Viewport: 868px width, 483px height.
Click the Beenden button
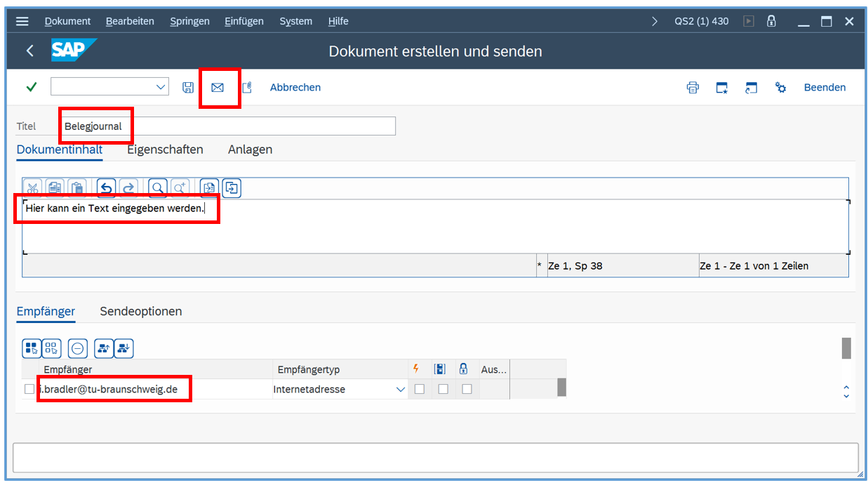point(824,88)
